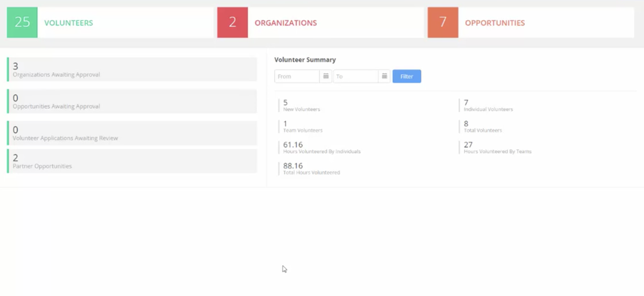Open the 2 Organizations card
644x296 pixels.
[320, 23]
